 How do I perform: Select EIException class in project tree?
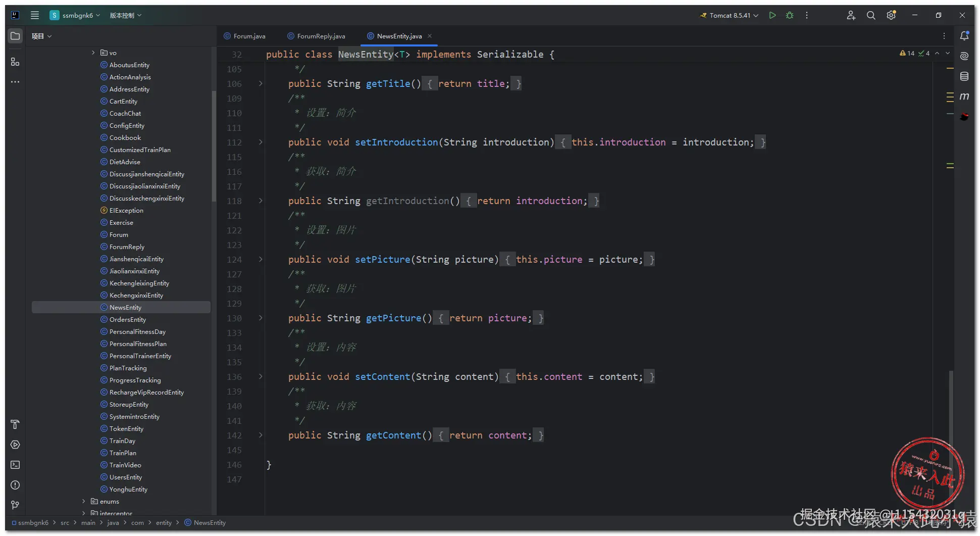click(126, 210)
